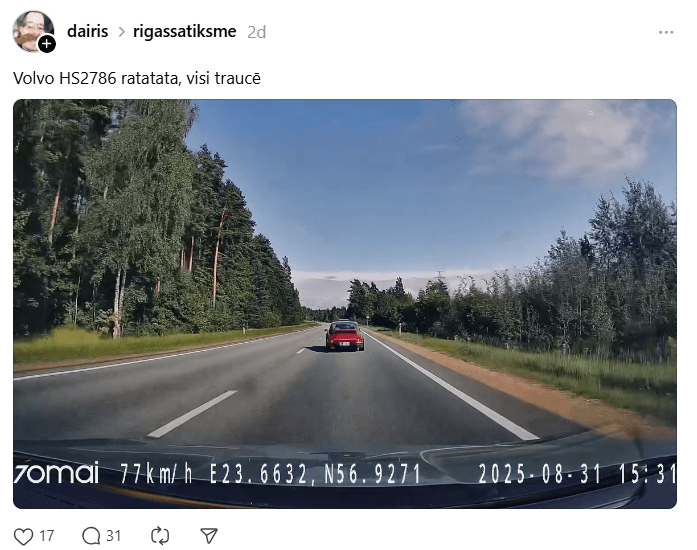Follow dairis via the plus badge
This screenshot has height=550, width=697.
click(x=47, y=44)
